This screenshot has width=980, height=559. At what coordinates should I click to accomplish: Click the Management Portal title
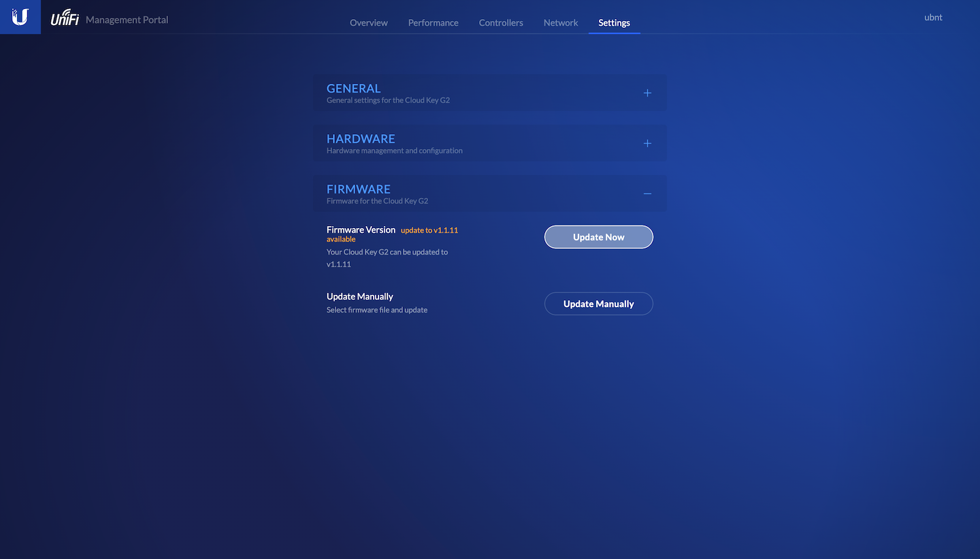[127, 20]
